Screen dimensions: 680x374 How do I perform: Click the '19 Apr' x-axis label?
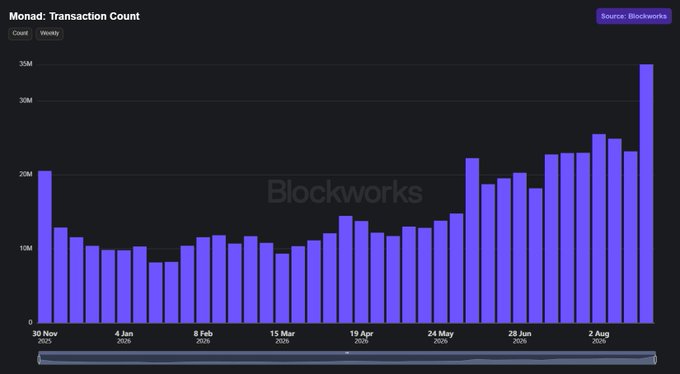click(361, 334)
